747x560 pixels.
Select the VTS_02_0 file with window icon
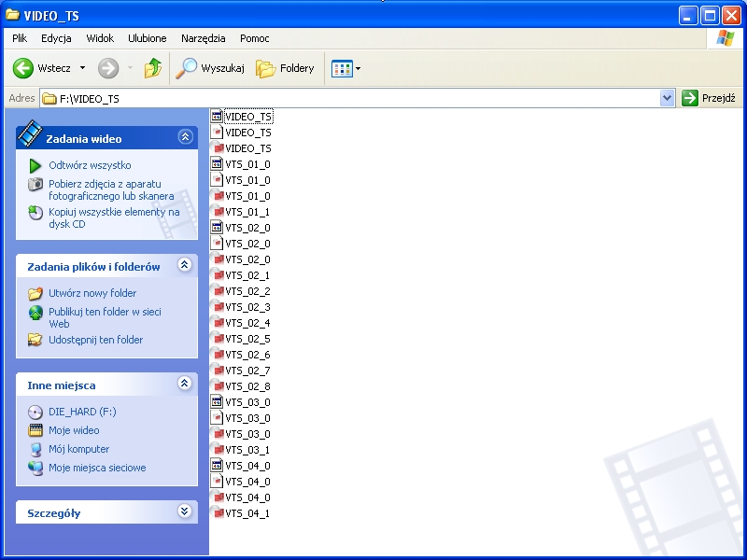(x=241, y=228)
